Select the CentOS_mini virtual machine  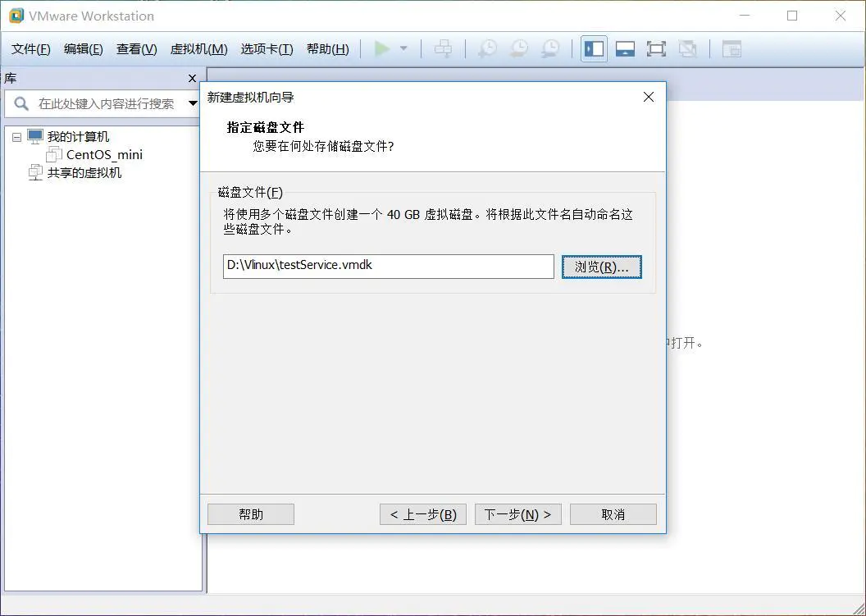click(104, 155)
